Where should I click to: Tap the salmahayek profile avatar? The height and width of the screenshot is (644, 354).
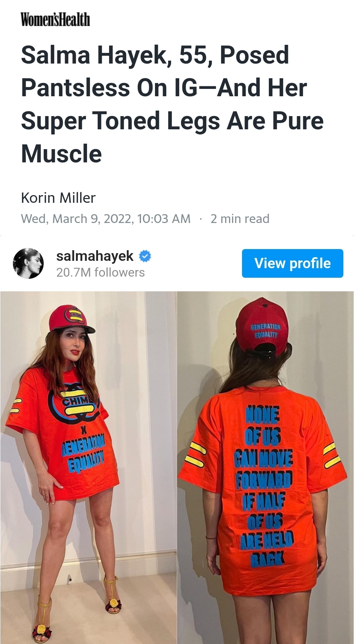(28, 263)
